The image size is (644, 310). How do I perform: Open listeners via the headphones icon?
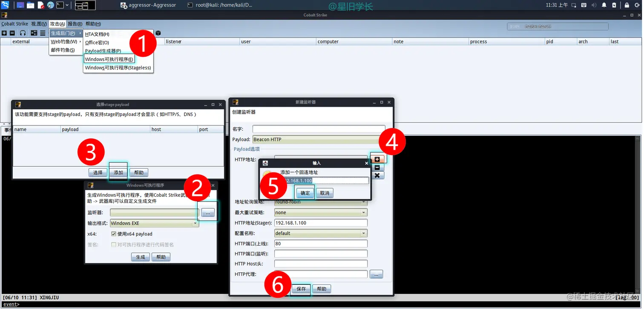click(23, 33)
